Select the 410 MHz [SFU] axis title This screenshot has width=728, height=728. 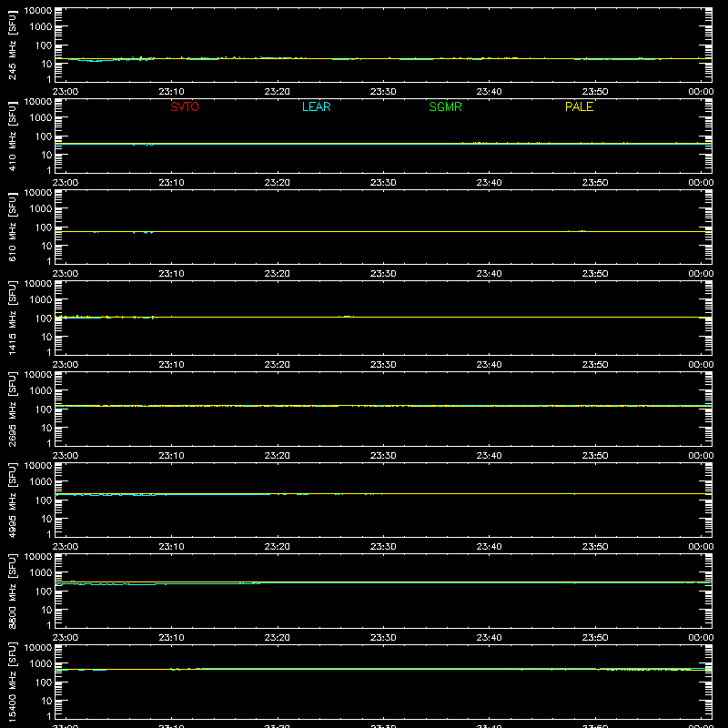click(13, 136)
